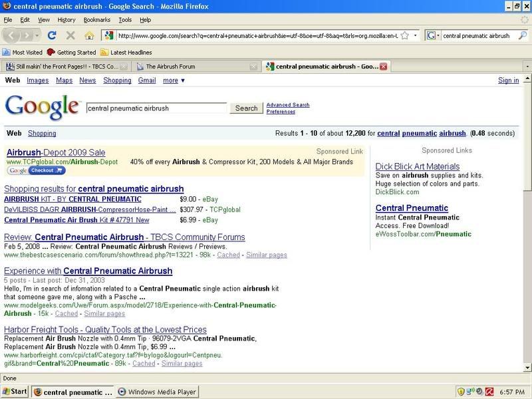Click the Sign in link
The image size is (532, 399).
point(508,80)
